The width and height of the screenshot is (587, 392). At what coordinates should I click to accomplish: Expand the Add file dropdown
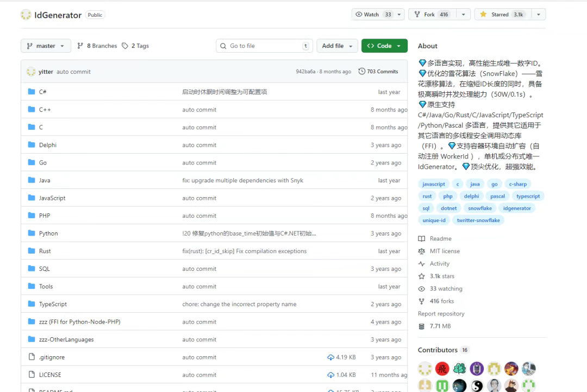(x=337, y=46)
